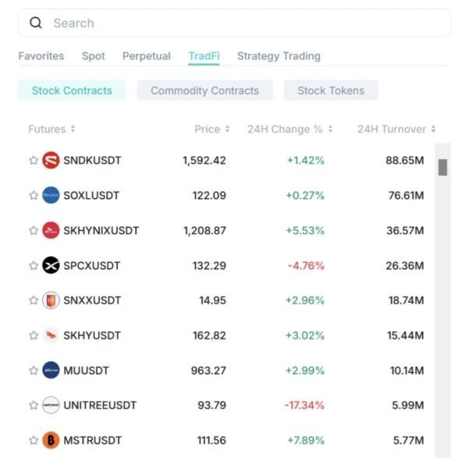Click the search magnifier icon
This screenshot has height=468, width=476.
coord(36,23)
